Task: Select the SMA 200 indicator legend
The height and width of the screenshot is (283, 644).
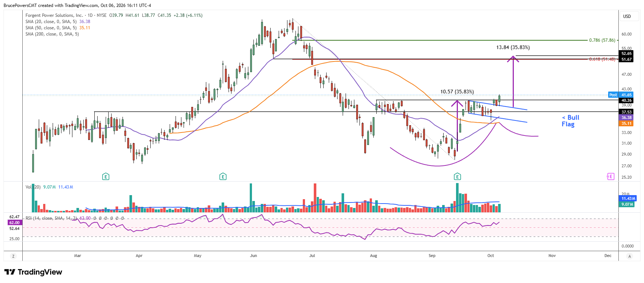Action: click(52, 34)
